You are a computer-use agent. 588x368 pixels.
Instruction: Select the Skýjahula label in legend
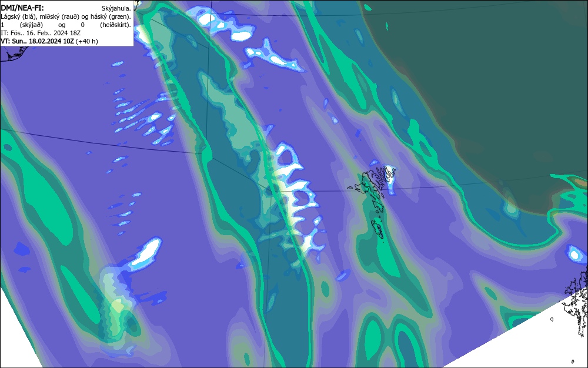(116, 8)
